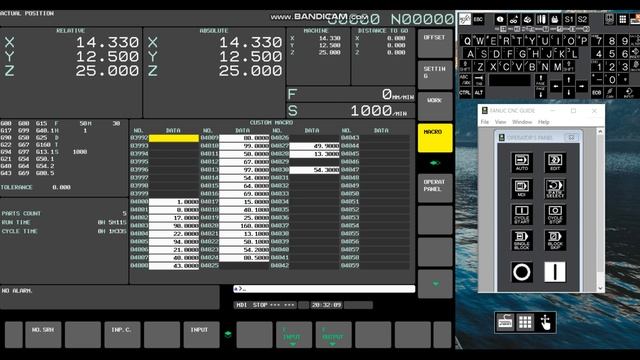Screen dimensions: 640x360
Task: Click the up arrow cursor key
Action: [x=569, y=80]
